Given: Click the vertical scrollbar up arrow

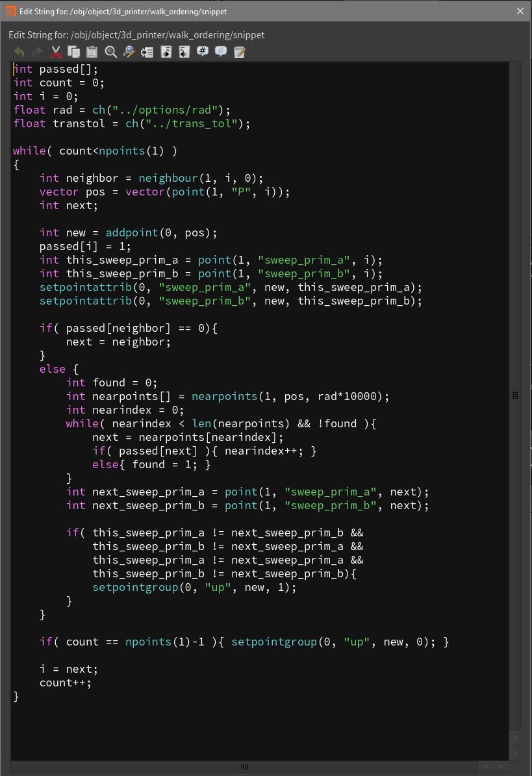Looking at the screenshot, I should (x=515, y=737).
